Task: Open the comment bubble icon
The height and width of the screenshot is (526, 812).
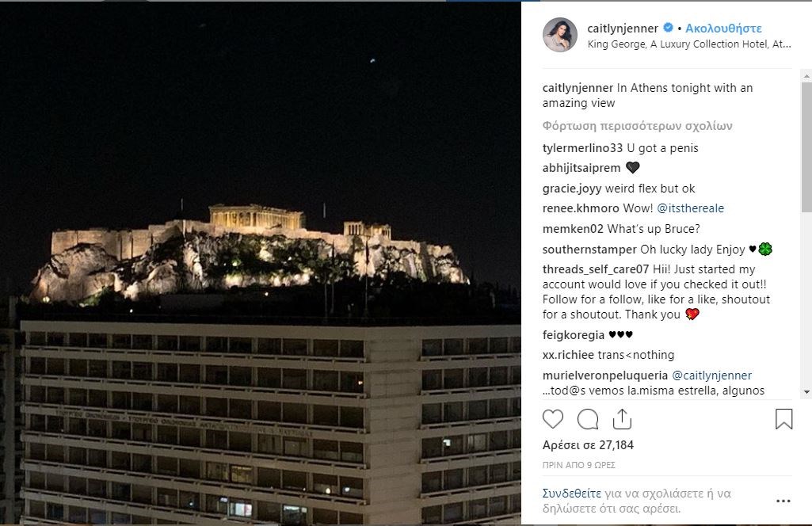Action: 588,419
